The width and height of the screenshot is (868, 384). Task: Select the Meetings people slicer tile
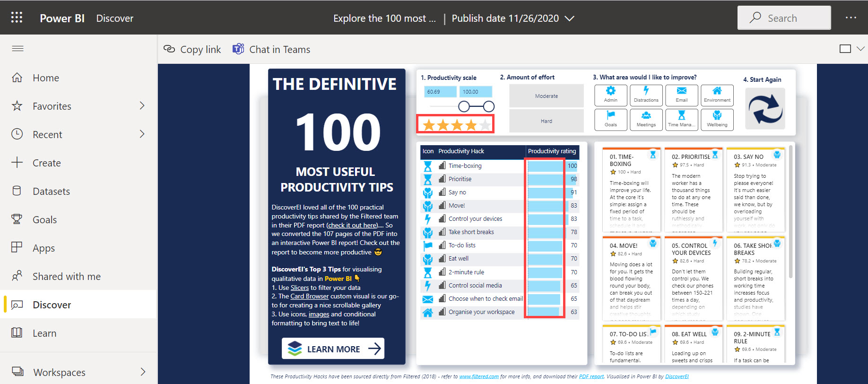click(x=646, y=119)
